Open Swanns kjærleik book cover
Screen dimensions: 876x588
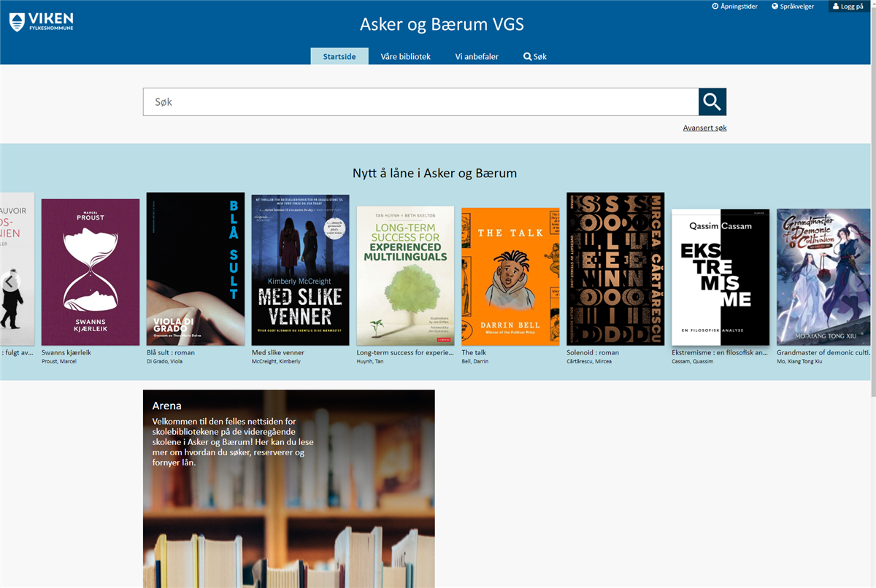[91, 271]
